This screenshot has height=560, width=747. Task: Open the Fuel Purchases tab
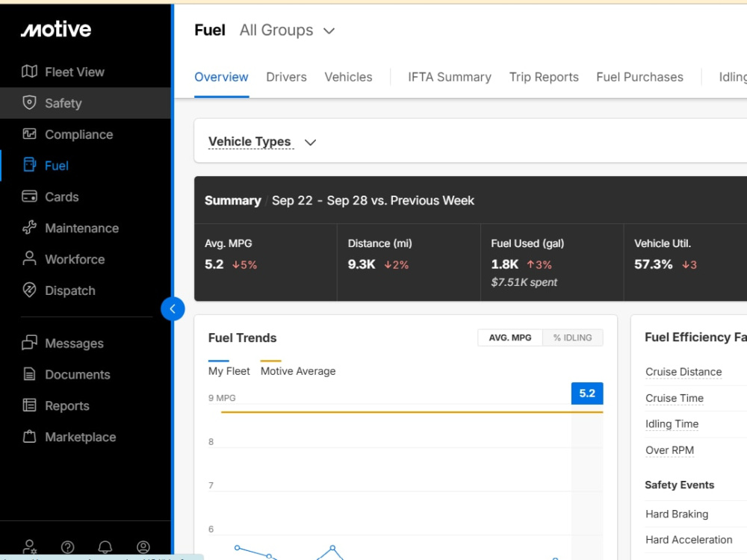[640, 77]
